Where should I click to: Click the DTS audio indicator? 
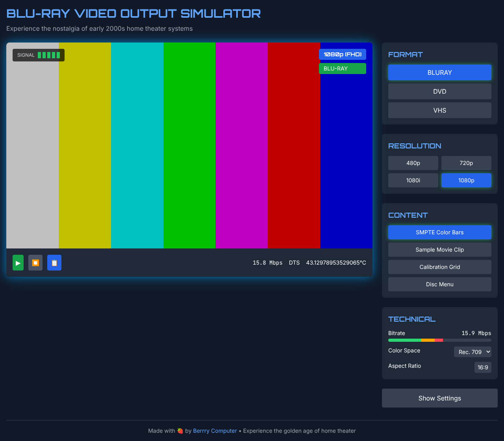pos(294,263)
